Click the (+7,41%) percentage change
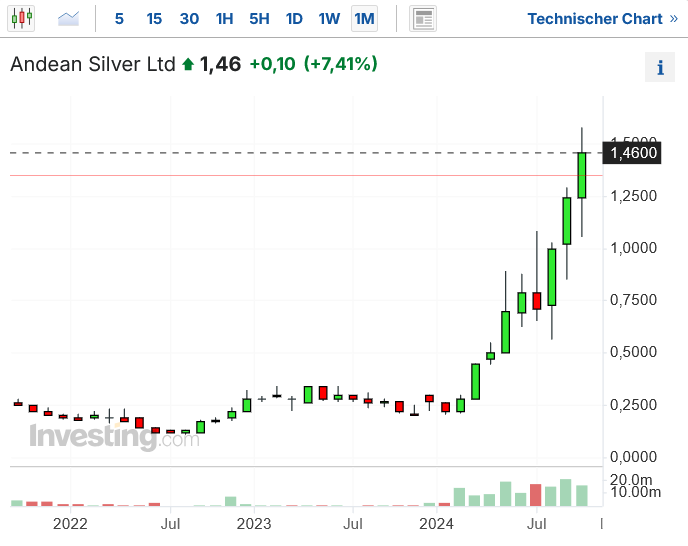Viewport: 688px width, 546px height. [x=340, y=64]
